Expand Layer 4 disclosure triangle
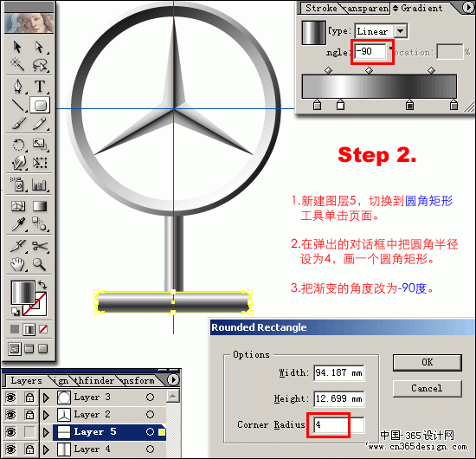The width and height of the screenshot is (476, 459). pos(46,449)
